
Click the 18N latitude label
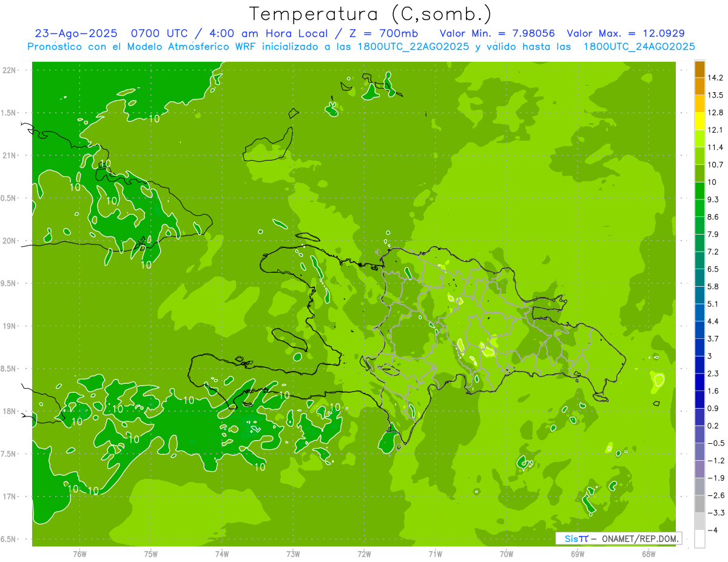pyautogui.click(x=10, y=411)
